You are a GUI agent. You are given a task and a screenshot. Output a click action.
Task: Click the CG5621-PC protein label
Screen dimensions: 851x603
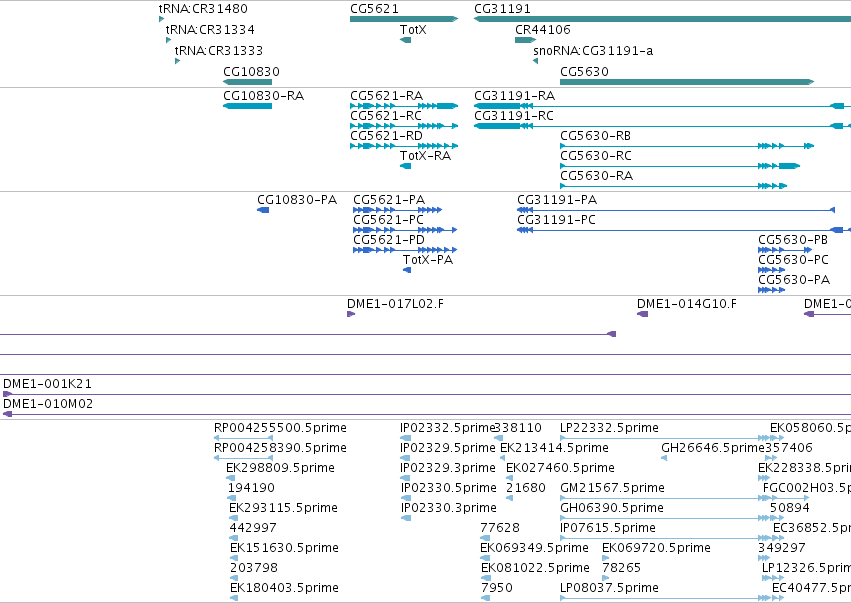(x=389, y=220)
